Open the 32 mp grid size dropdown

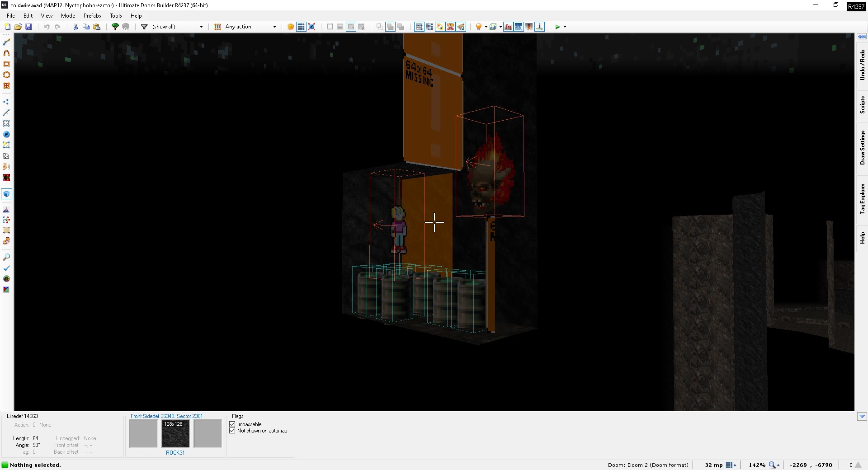731,465
